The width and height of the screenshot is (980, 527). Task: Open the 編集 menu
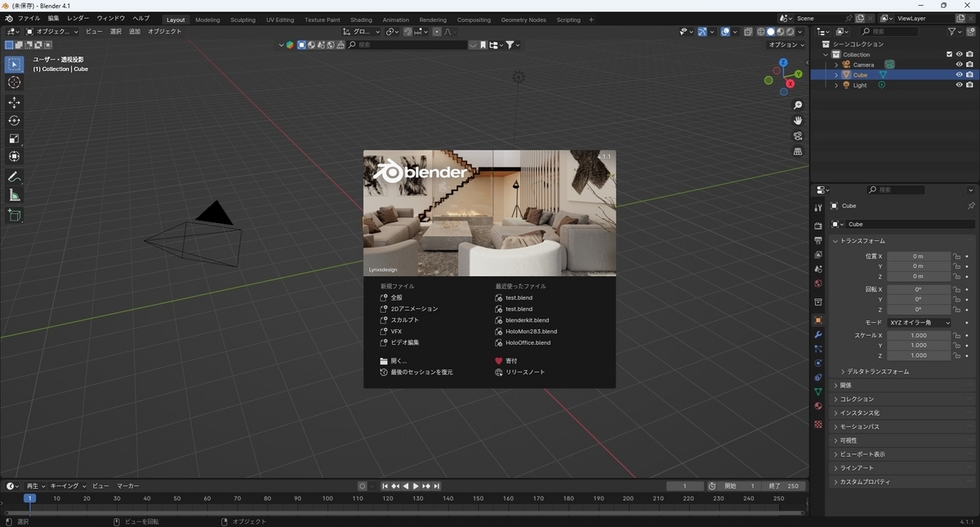pyautogui.click(x=53, y=18)
